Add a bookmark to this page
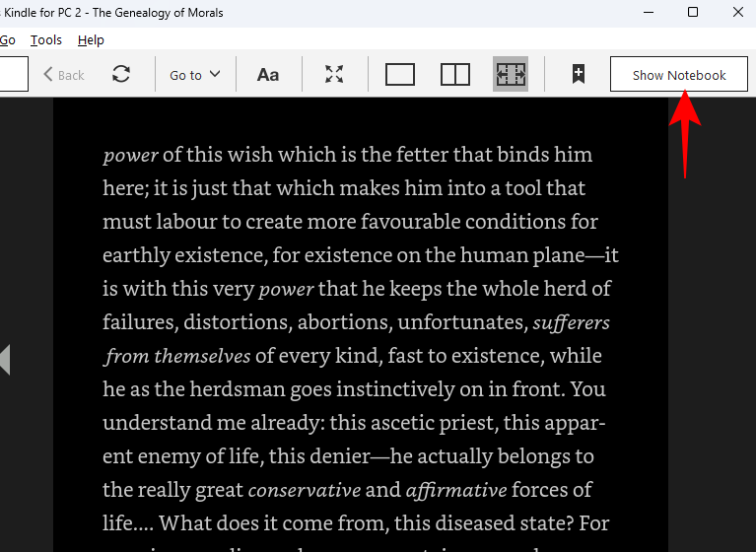This screenshot has height=552, width=756. [x=578, y=75]
